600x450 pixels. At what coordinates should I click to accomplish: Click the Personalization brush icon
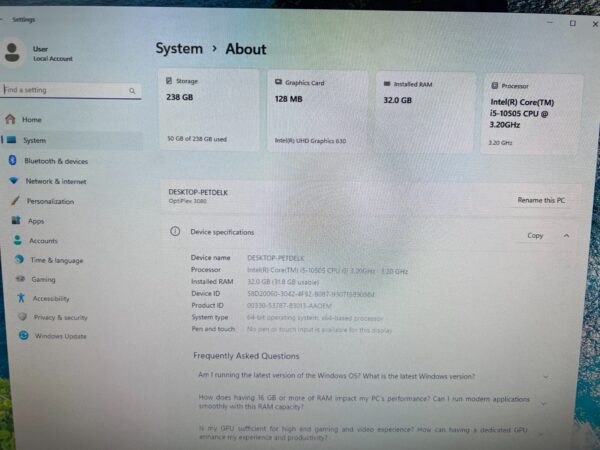click(15, 200)
